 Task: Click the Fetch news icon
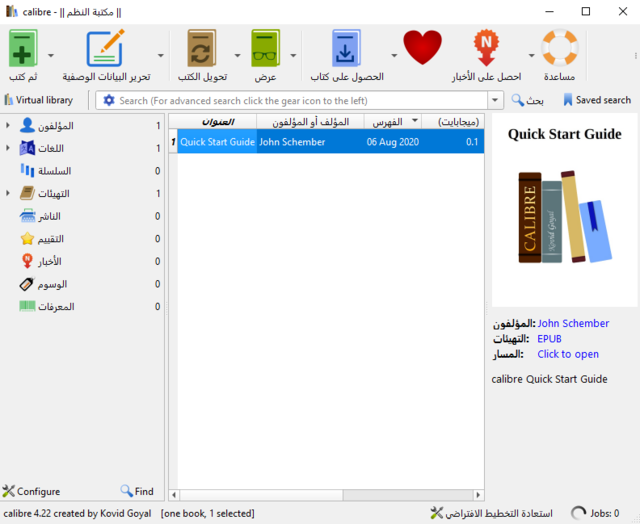click(486, 48)
